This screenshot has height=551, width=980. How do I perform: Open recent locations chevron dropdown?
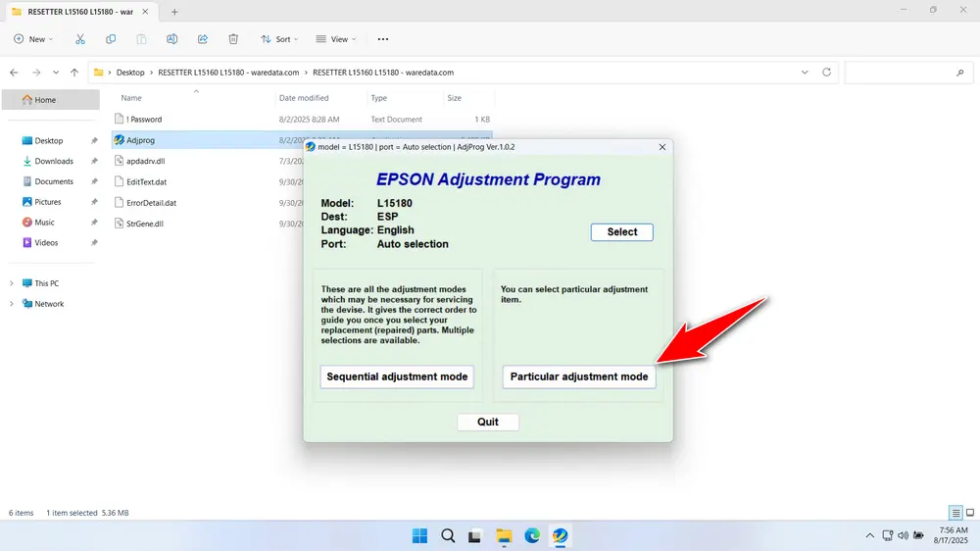(56, 73)
